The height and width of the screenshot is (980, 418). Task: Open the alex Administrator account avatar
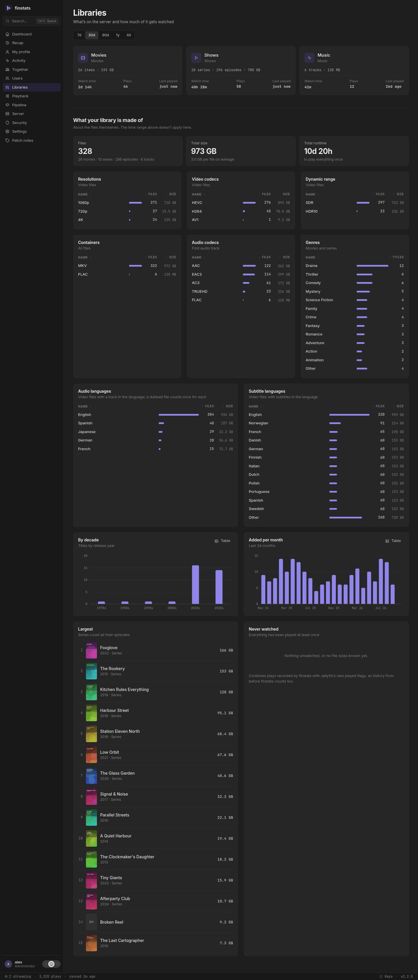point(8,964)
